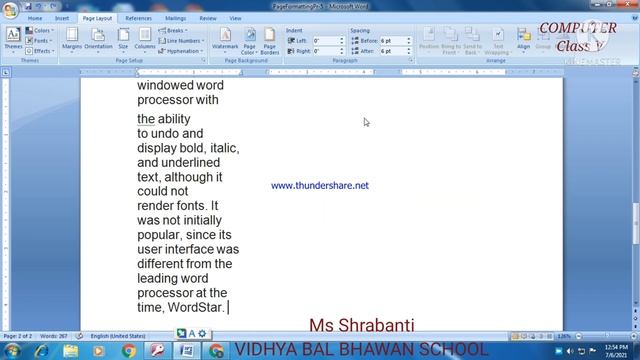
Task: Click the Indent Left value field
Action: (x=326, y=41)
